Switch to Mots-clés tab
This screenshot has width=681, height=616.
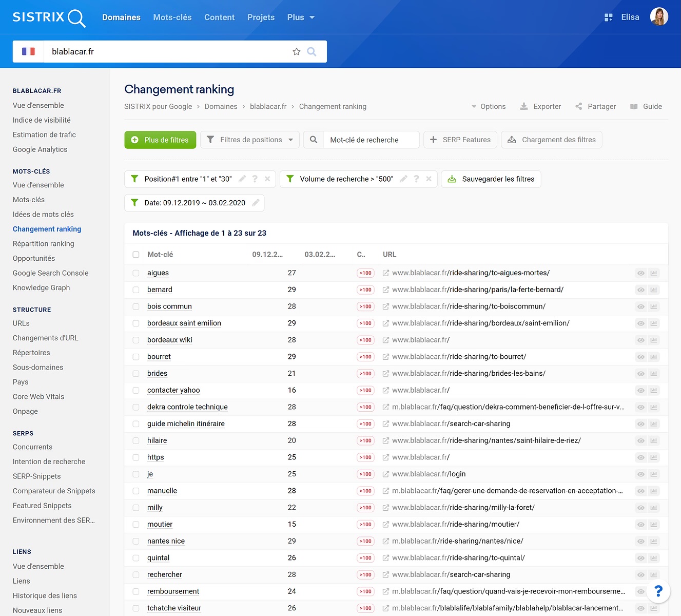(172, 17)
